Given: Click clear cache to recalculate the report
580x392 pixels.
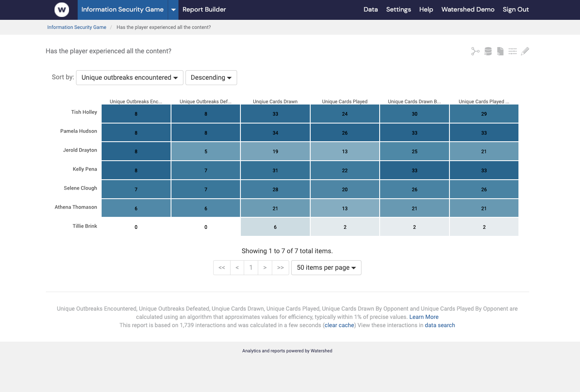Looking at the screenshot, I should click(x=339, y=325).
